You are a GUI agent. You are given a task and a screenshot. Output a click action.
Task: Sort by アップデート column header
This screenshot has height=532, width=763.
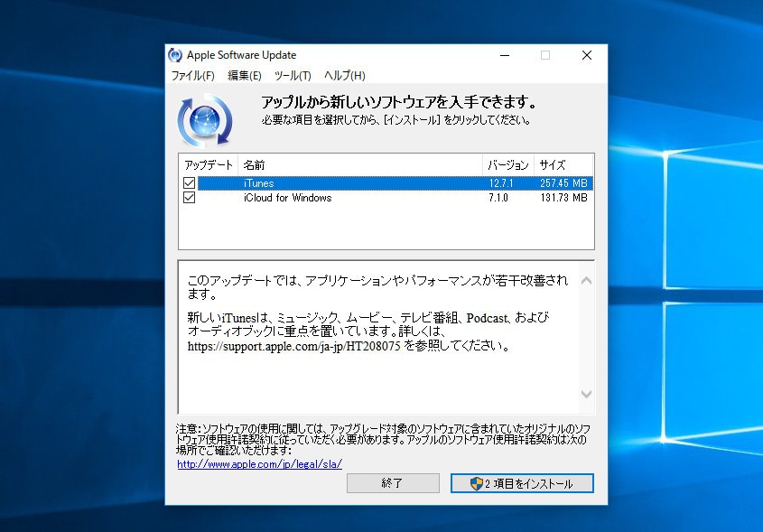coord(209,165)
